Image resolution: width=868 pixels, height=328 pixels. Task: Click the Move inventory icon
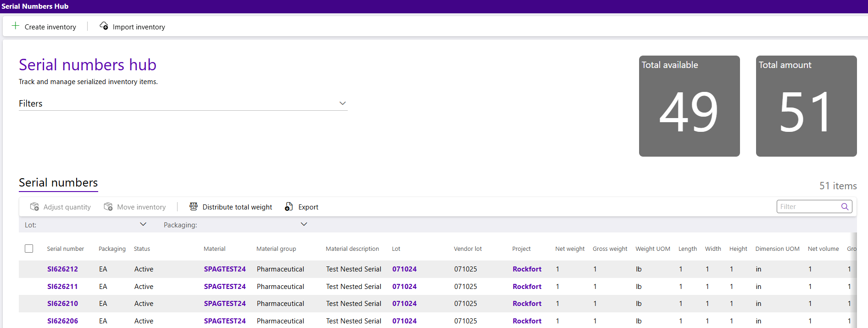pos(108,207)
